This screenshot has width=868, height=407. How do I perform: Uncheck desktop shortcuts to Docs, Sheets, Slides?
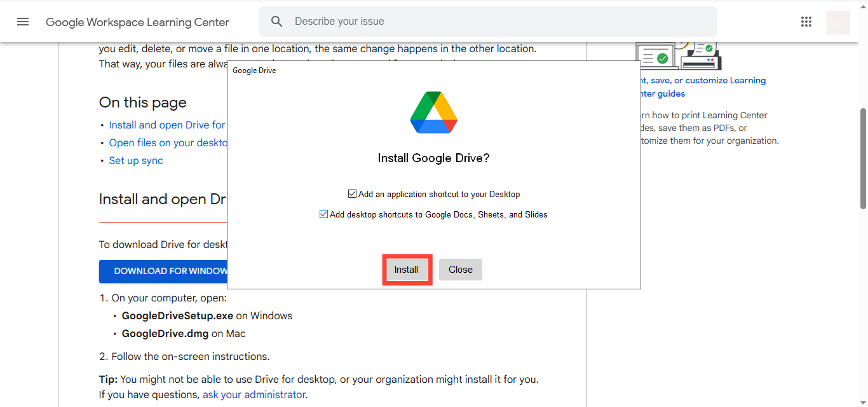[324, 214]
